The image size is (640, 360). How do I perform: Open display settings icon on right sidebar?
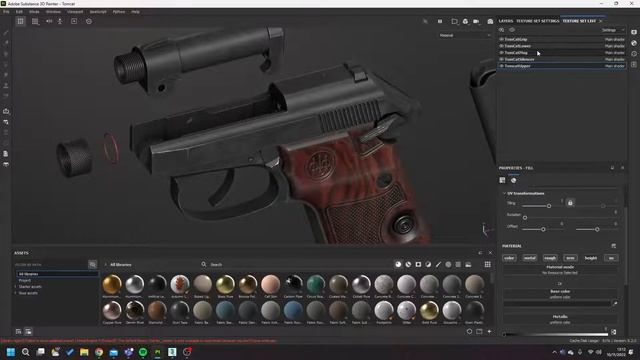click(x=634, y=32)
